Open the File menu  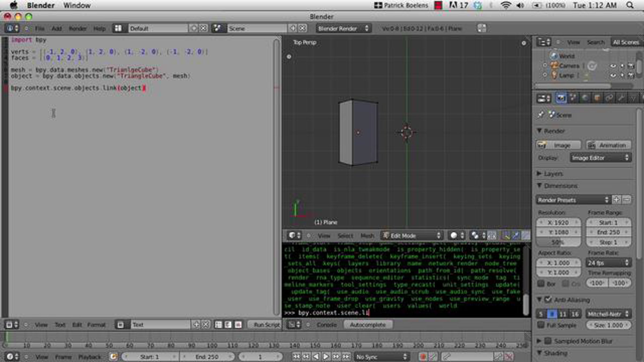pos(39,28)
